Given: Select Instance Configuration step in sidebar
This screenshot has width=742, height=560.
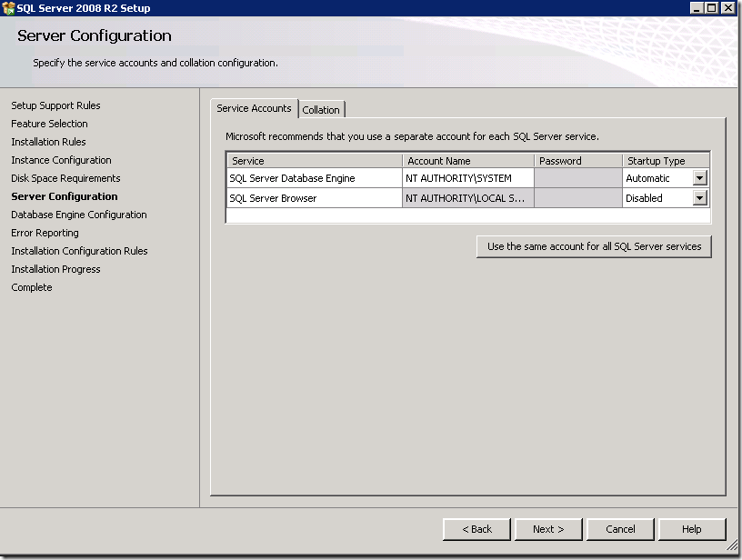Looking at the screenshot, I should click(62, 160).
